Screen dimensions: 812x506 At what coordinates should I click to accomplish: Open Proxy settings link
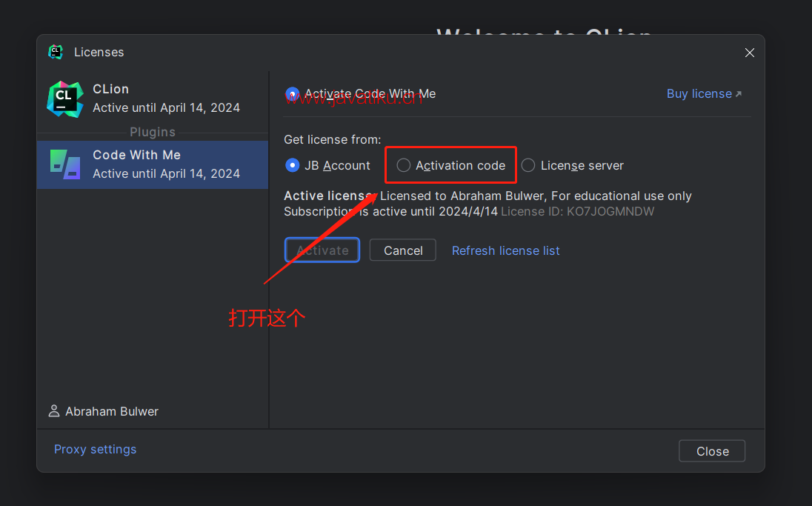click(96, 449)
